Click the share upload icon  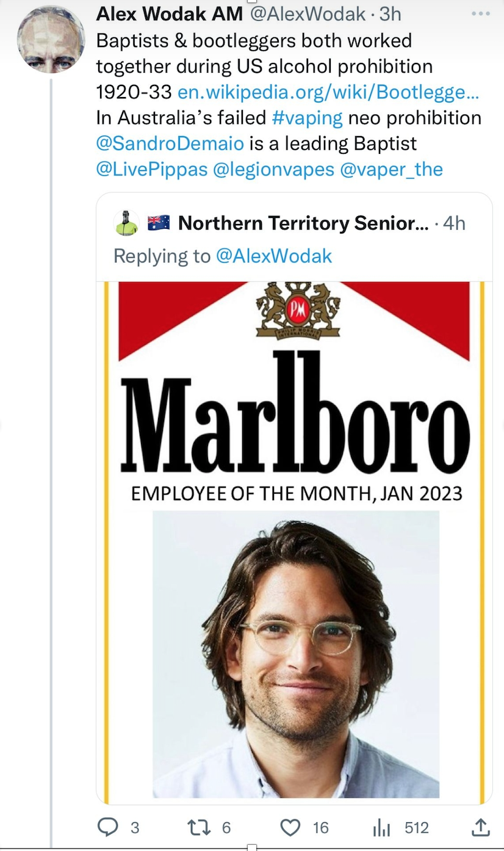click(x=481, y=827)
